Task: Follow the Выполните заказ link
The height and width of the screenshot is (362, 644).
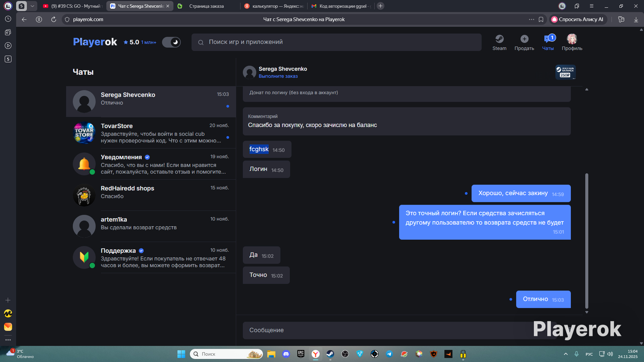Action: tap(278, 76)
